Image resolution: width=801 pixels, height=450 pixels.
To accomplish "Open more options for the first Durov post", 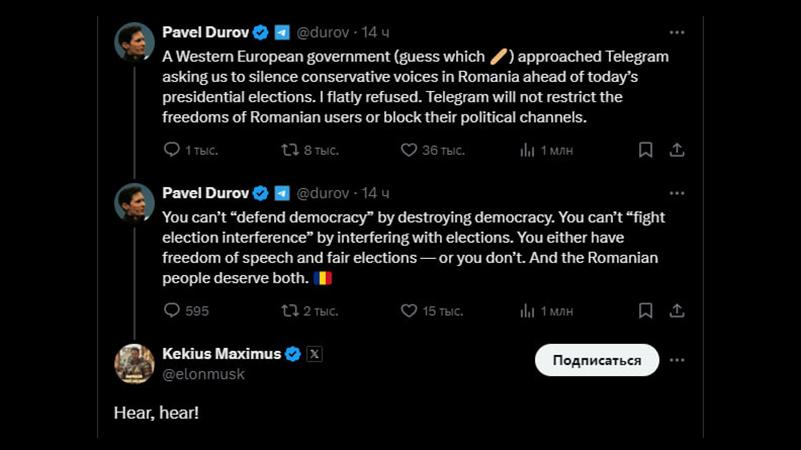I will click(677, 32).
